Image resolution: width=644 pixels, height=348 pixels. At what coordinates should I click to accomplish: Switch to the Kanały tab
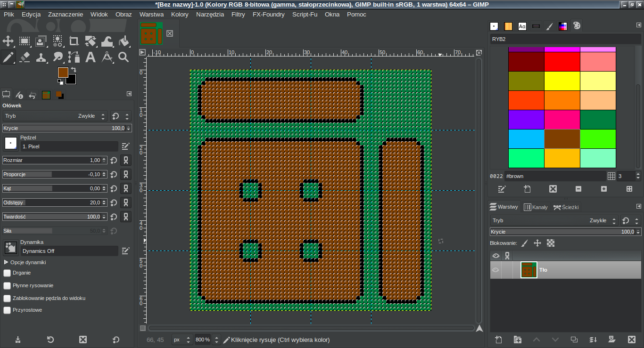click(x=536, y=207)
